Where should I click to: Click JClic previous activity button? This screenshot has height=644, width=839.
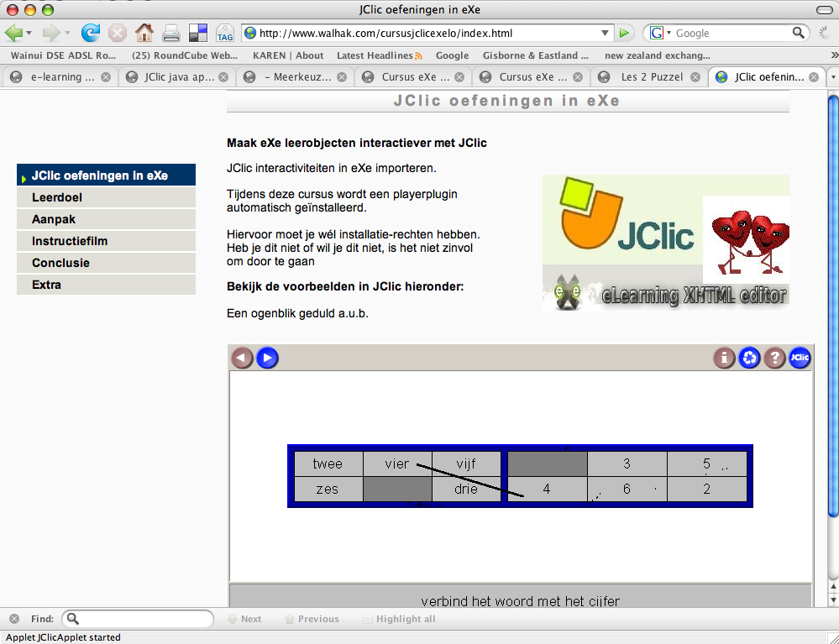point(242,358)
